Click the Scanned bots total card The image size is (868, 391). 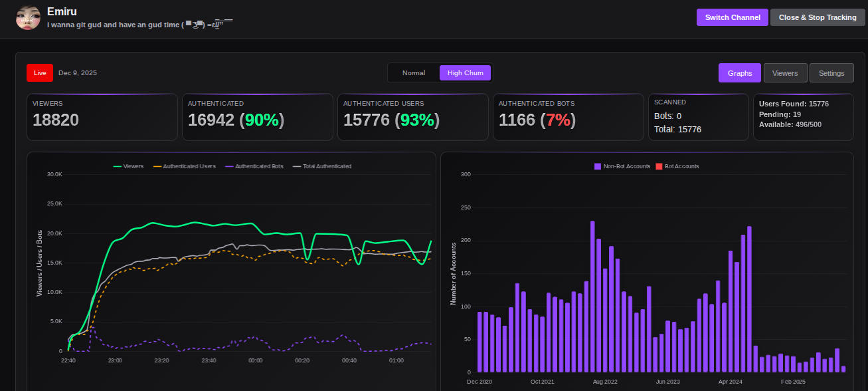(x=697, y=117)
